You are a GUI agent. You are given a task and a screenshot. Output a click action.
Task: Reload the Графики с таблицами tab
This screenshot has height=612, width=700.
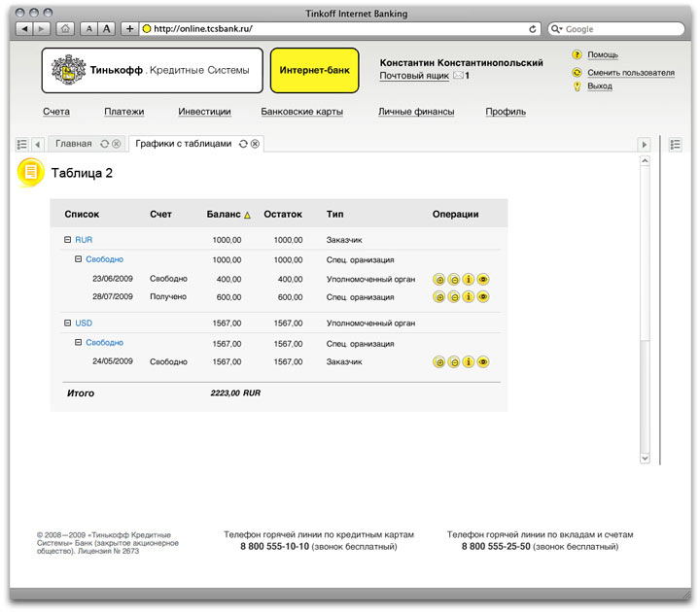pos(243,144)
